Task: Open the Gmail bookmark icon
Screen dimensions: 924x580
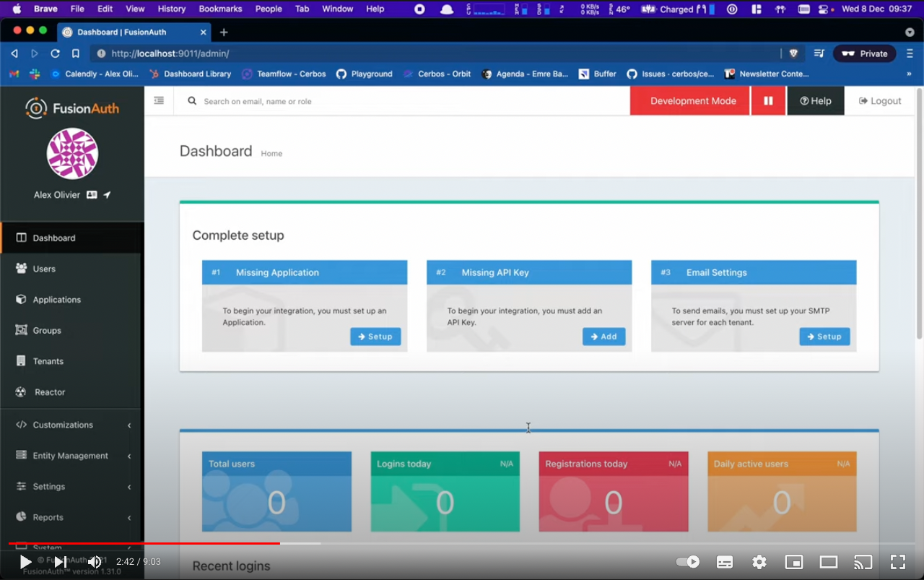Action: coord(14,74)
